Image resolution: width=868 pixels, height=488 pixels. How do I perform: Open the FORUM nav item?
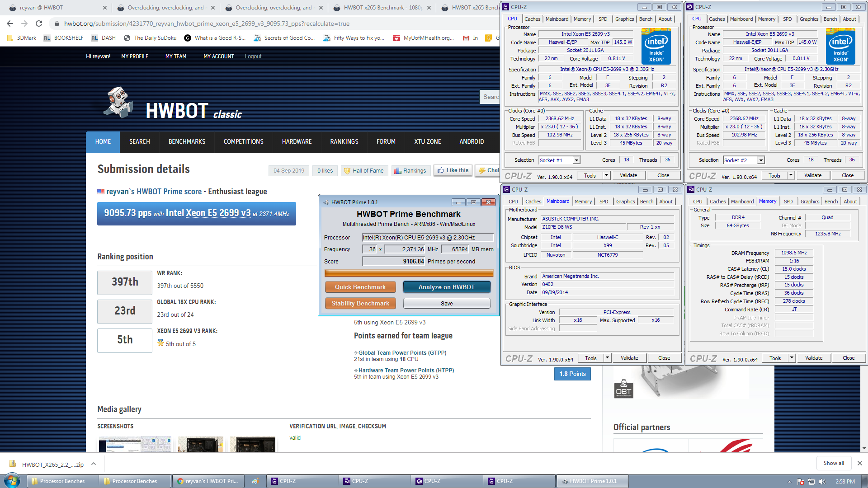[386, 142]
